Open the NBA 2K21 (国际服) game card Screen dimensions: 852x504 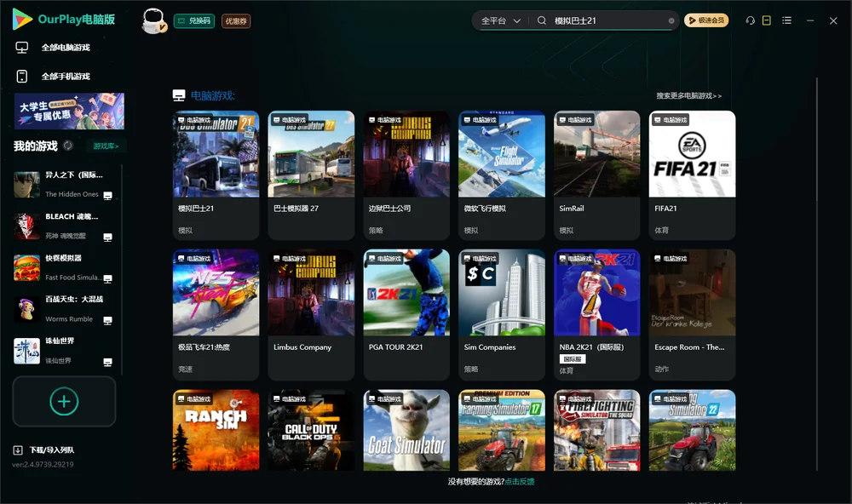pos(597,314)
